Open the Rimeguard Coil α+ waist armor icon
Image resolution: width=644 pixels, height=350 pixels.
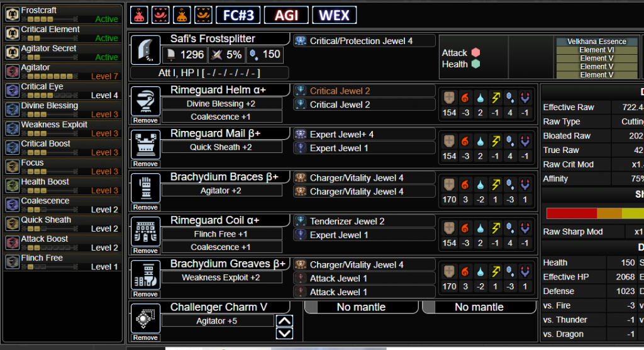click(145, 230)
